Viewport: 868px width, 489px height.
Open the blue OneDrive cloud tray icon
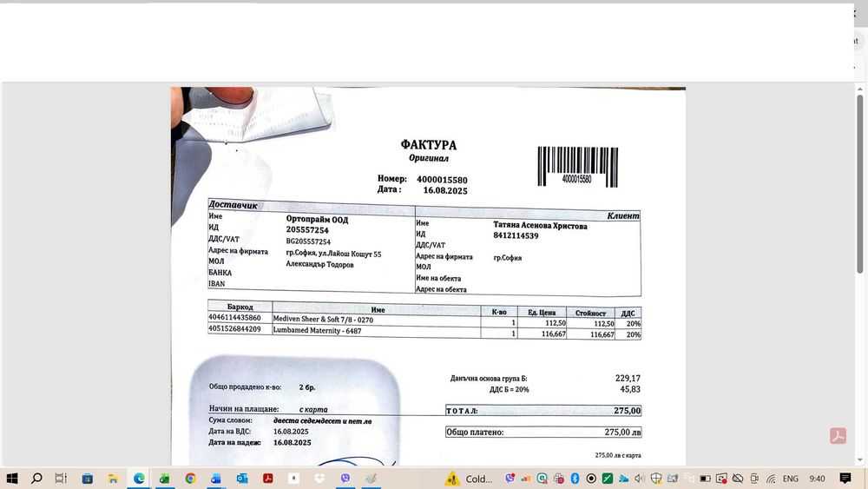pyautogui.click(x=623, y=479)
